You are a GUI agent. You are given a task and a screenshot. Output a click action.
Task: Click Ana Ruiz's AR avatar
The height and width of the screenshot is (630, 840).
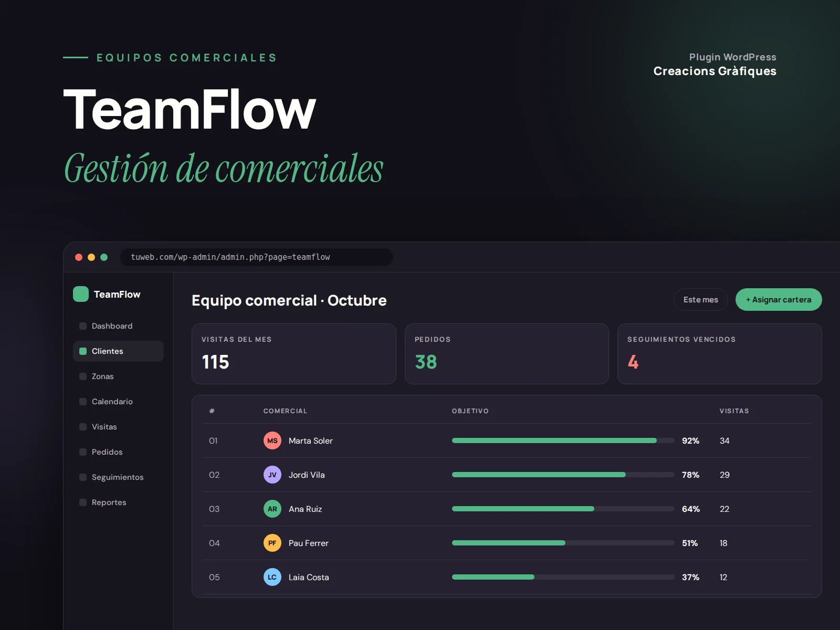272,509
